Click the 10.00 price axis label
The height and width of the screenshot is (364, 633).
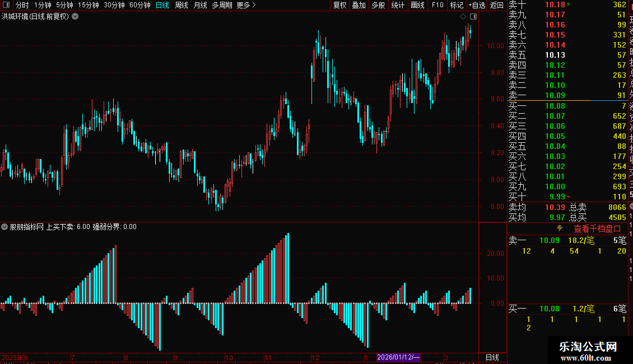point(495,45)
